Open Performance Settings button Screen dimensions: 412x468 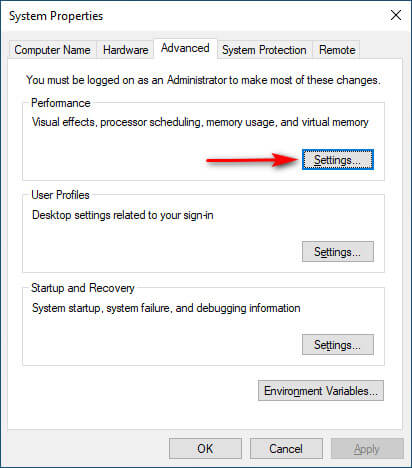pyautogui.click(x=338, y=160)
